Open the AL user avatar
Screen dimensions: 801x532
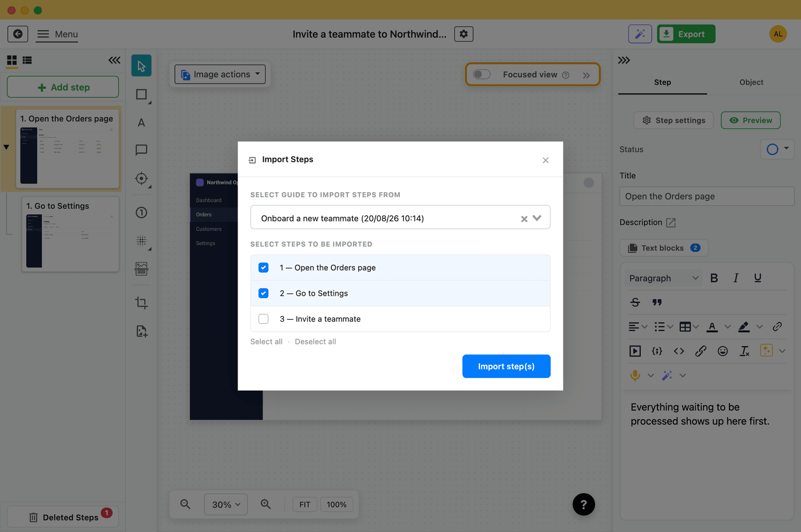coord(778,34)
